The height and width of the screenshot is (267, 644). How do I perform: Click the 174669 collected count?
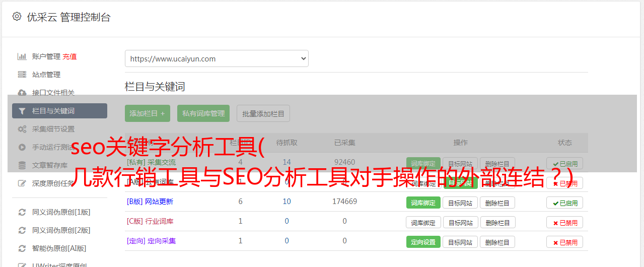click(x=344, y=202)
